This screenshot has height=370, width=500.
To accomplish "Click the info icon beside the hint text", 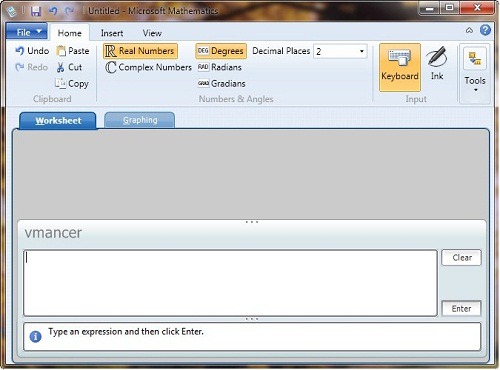I will coord(36,336).
